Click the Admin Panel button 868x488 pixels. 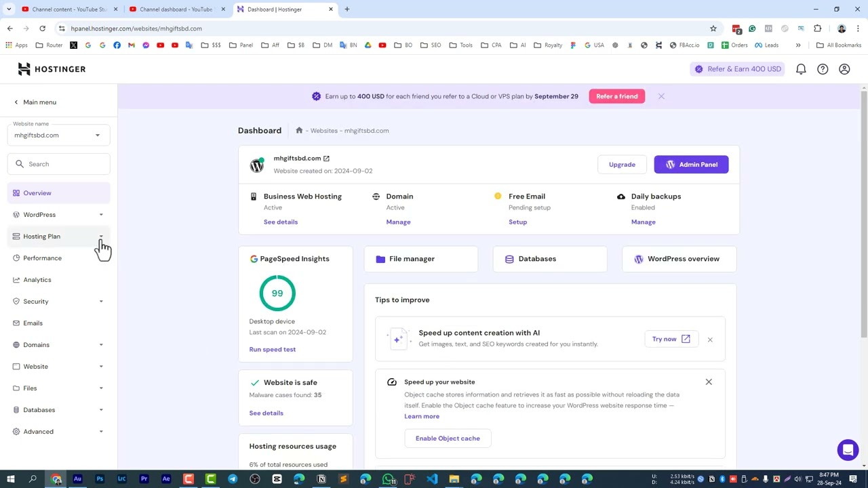691,165
